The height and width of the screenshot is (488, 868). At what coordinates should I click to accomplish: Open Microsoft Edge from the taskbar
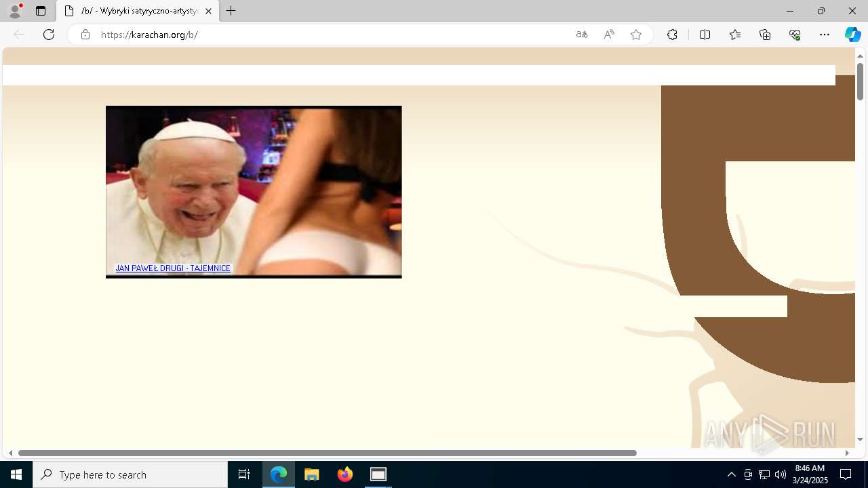279,474
